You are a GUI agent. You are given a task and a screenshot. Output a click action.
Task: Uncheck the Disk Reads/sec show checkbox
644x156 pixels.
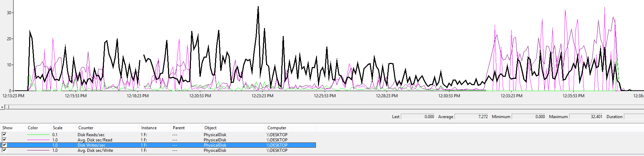(4, 134)
